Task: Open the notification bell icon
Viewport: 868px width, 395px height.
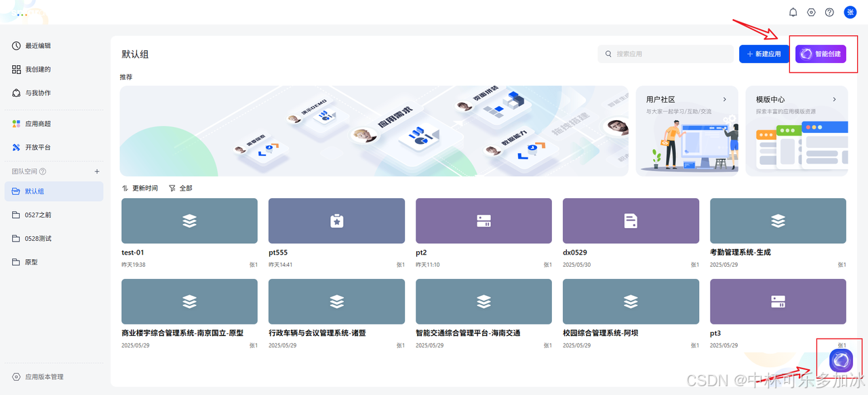Action: pyautogui.click(x=793, y=12)
